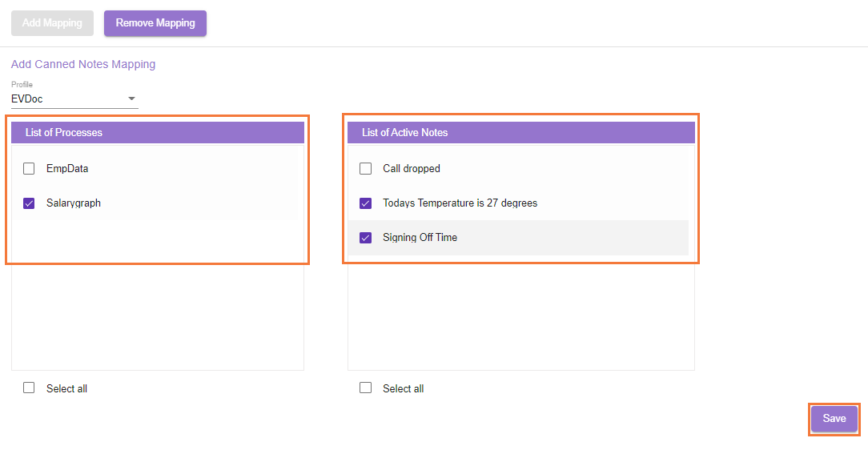The image size is (868, 450).
Task: Click the Remove Mapping button
Action: point(155,23)
